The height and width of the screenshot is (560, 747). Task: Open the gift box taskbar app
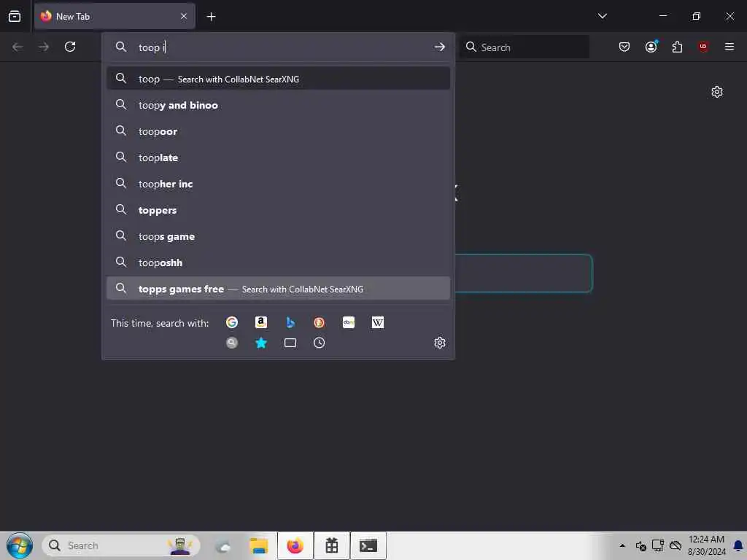tap(332, 545)
